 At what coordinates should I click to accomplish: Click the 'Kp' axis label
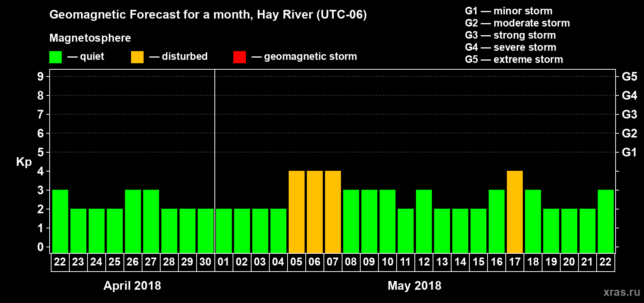pyautogui.click(x=24, y=162)
